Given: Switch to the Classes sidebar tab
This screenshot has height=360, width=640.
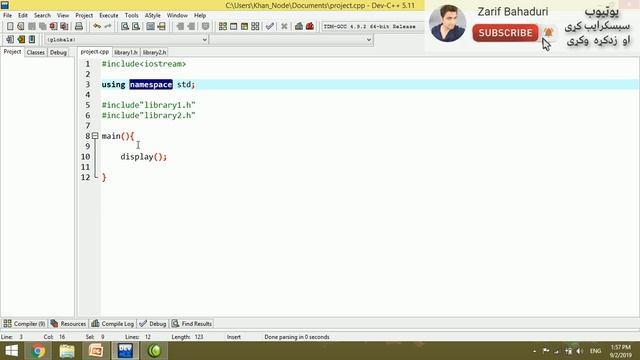Looking at the screenshot, I should pos(36,52).
